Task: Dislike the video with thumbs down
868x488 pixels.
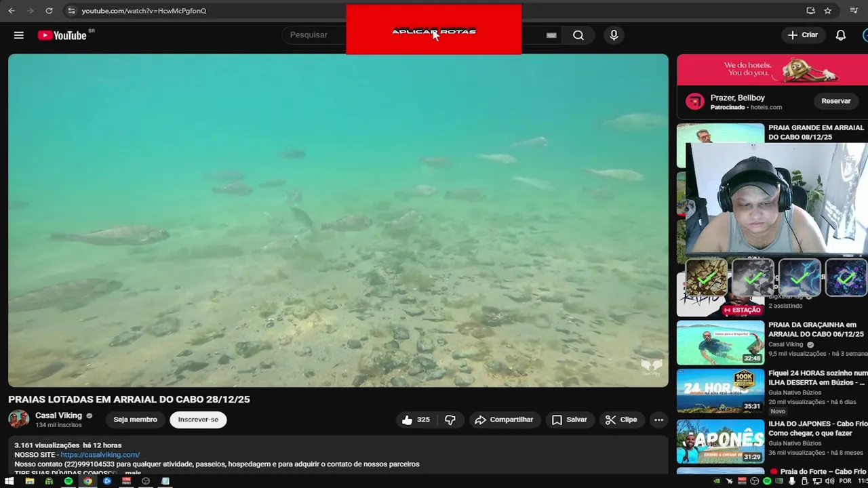Action: click(x=450, y=420)
